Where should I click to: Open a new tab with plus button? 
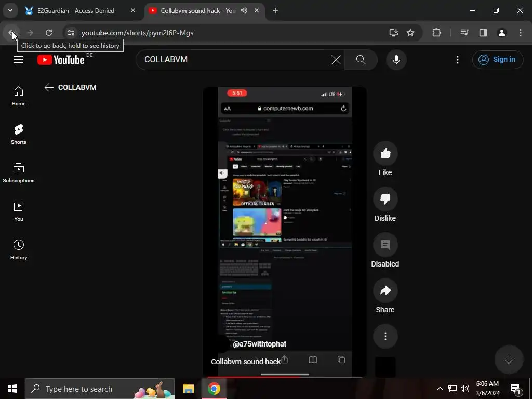275,10
